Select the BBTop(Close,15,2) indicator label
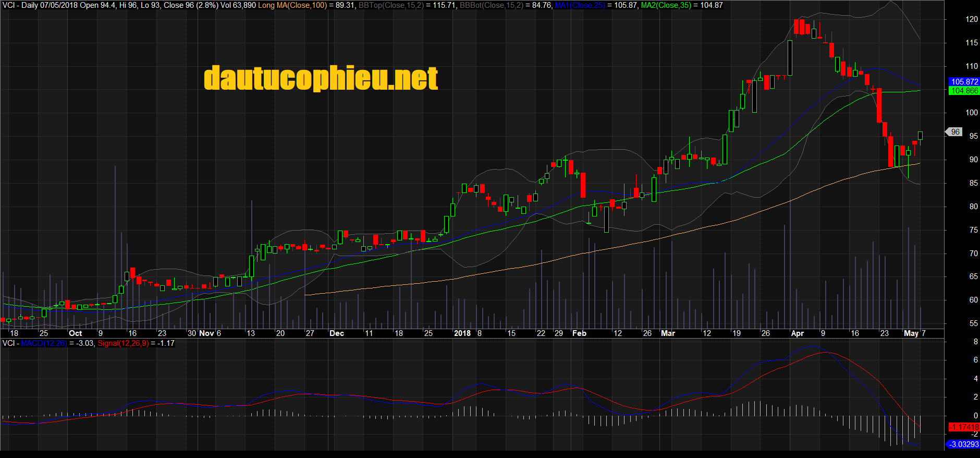Image resolution: width=980 pixels, height=458 pixels. click(x=391, y=5)
